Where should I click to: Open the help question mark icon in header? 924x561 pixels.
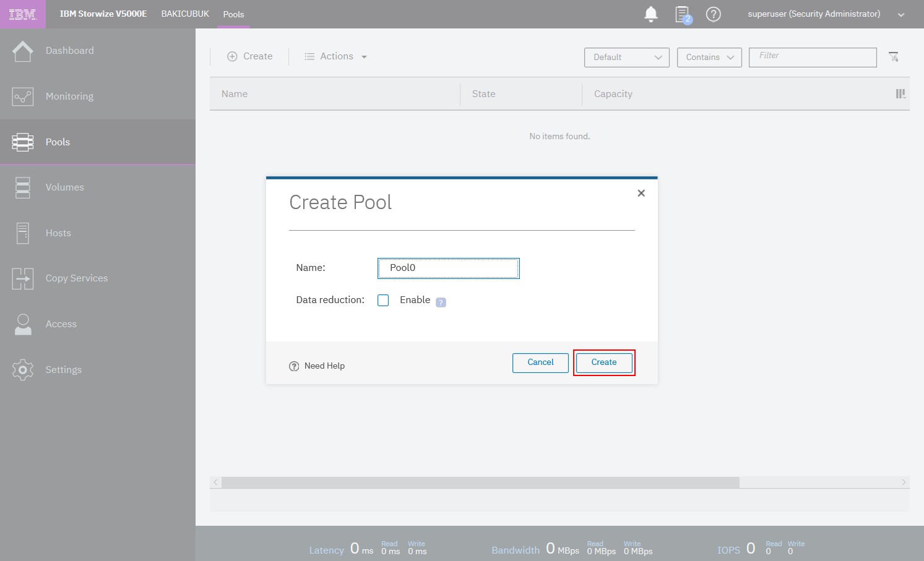click(714, 14)
